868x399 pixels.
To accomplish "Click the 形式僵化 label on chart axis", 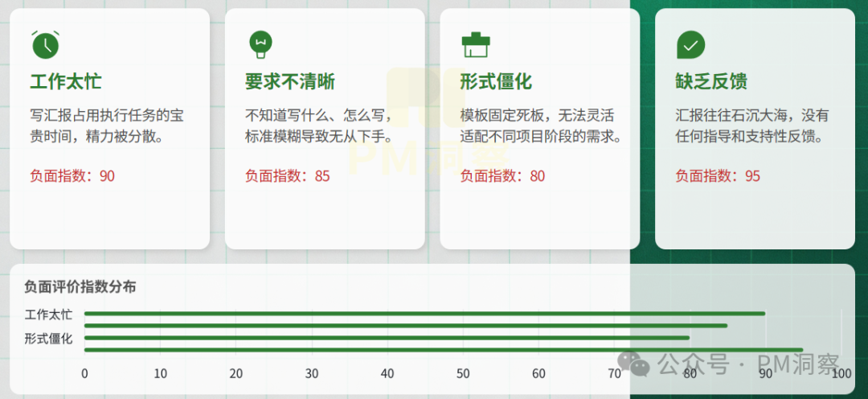I will [48, 339].
